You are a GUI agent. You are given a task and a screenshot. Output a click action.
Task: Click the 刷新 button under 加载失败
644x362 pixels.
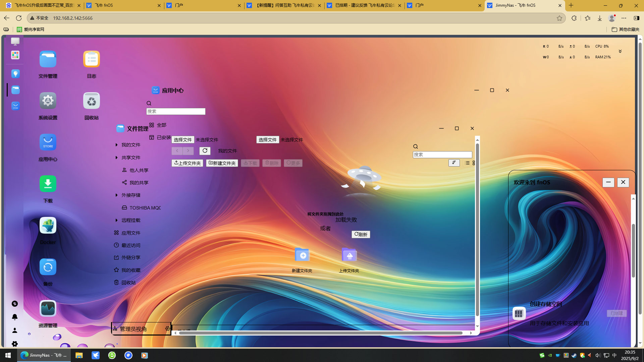pos(361,234)
